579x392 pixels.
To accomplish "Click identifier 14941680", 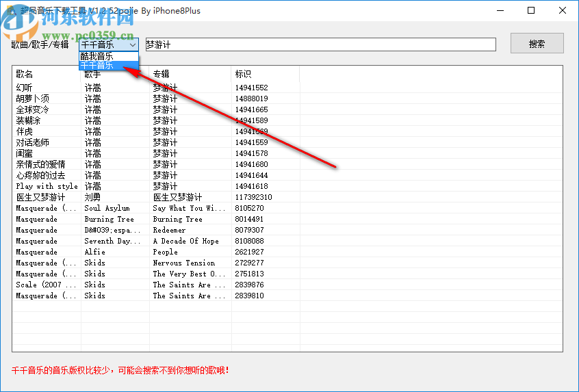I will pyautogui.click(x=251, y=164).
